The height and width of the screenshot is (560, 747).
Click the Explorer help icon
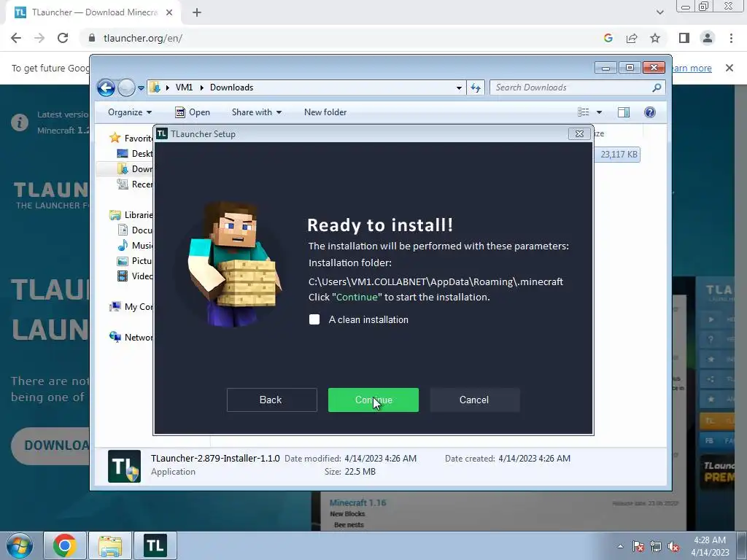[650, 112]
